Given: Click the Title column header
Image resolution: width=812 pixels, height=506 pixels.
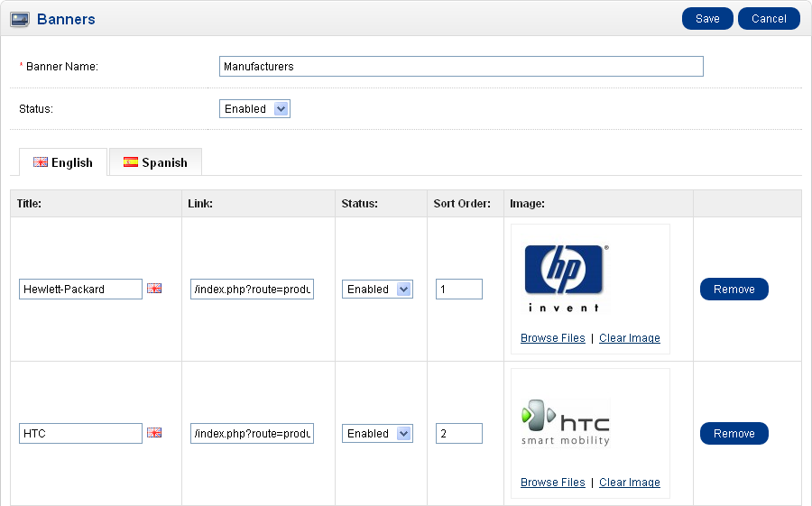Looking at the screenshot, I should [29, 204].
